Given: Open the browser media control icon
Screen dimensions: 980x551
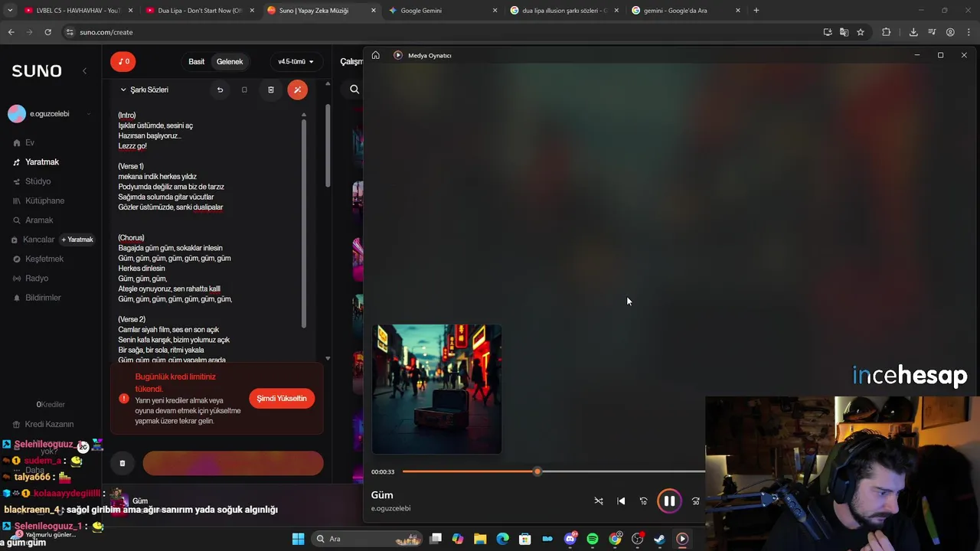Looking at the screenshot, I should click(932, 32).
